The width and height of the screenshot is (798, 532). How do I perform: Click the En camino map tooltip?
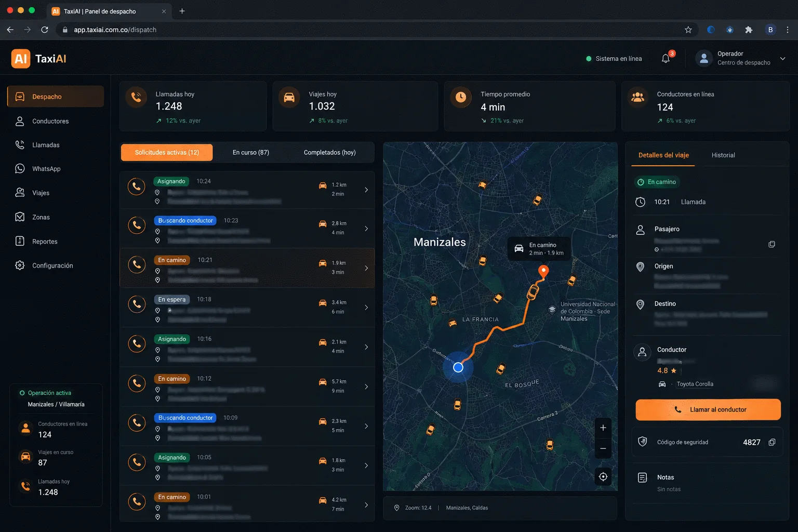tap(539, 248)
